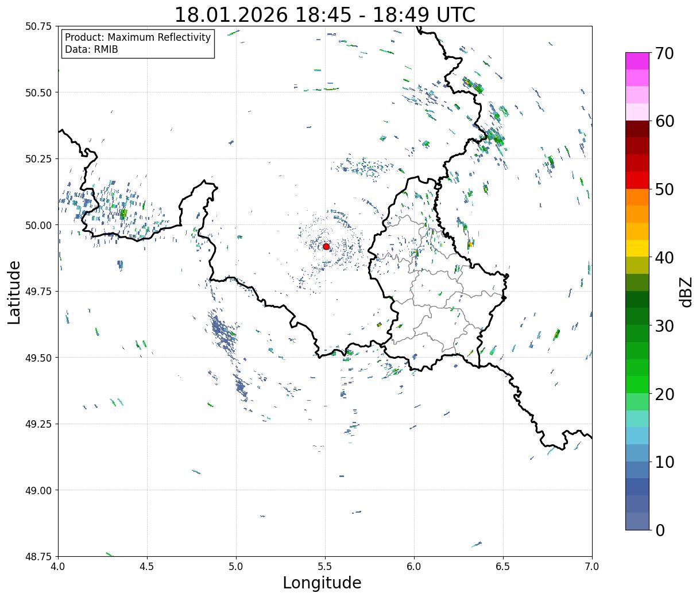Click the longitude tick label 5.0
The width and height of the screenshot is (700, 597).
point(236,567)
